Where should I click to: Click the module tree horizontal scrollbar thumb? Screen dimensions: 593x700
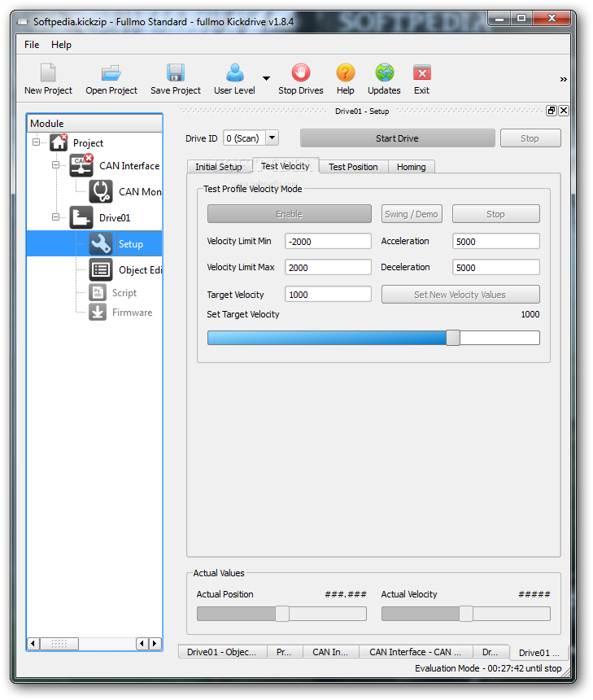(x=59, y=643)
